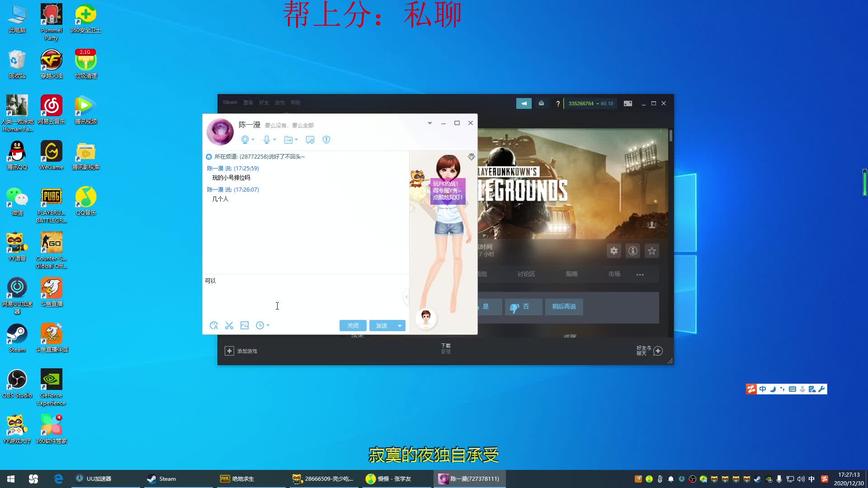
Task: Open the GeForce Experience desktop icon
Action: [x=52, y=387]
